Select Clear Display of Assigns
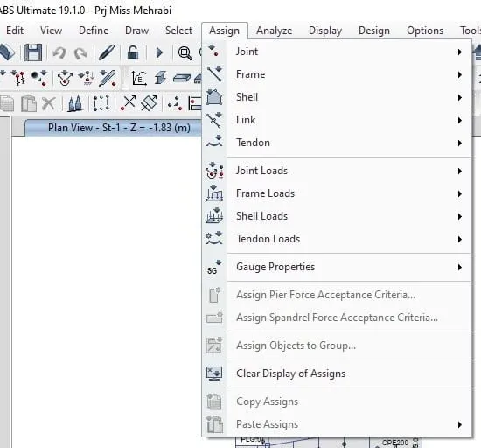Screen dimensions: 481x448 (337, 374)
